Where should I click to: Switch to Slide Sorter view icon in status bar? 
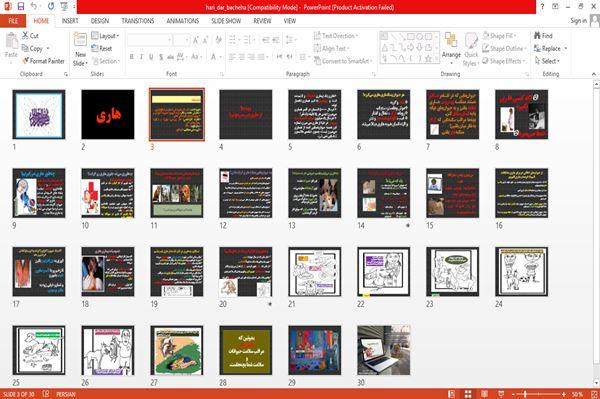[468, 394]
